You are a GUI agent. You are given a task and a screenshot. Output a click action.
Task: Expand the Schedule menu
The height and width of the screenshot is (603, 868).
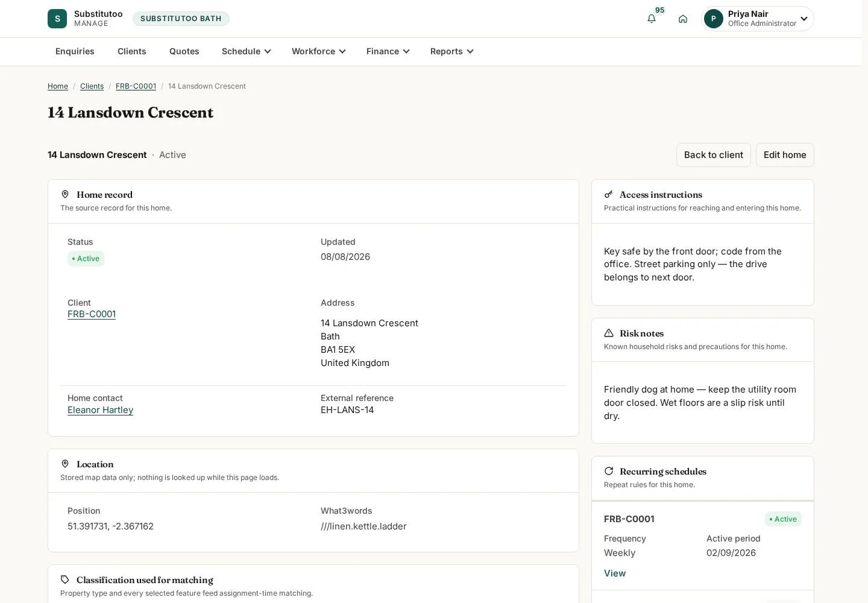(x=247, y=51)
